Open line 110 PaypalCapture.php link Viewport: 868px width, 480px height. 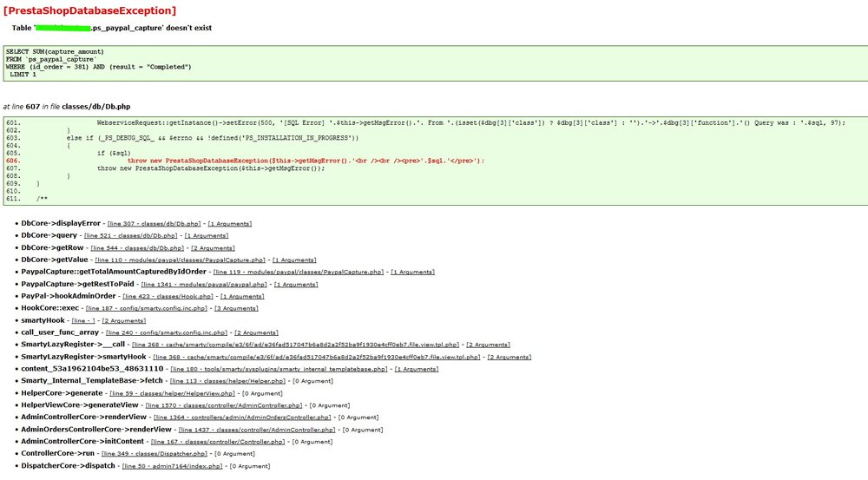[180, 260]
